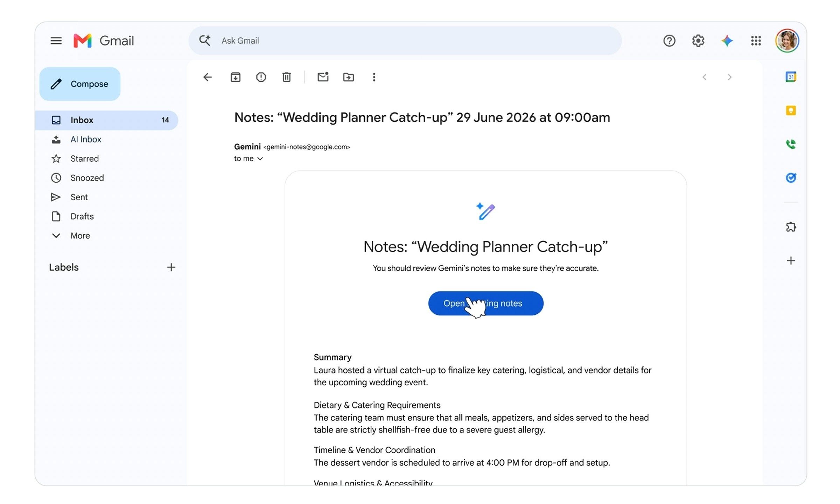Click the Inbox unread count 14
The image size is (840, 504).
(x=165, y=120)
